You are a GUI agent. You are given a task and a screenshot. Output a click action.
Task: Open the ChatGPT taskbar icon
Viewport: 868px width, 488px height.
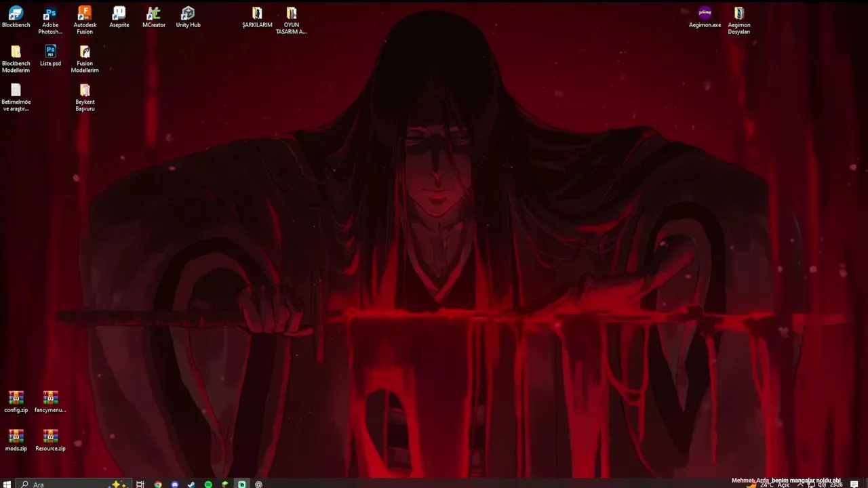(258, 484)
